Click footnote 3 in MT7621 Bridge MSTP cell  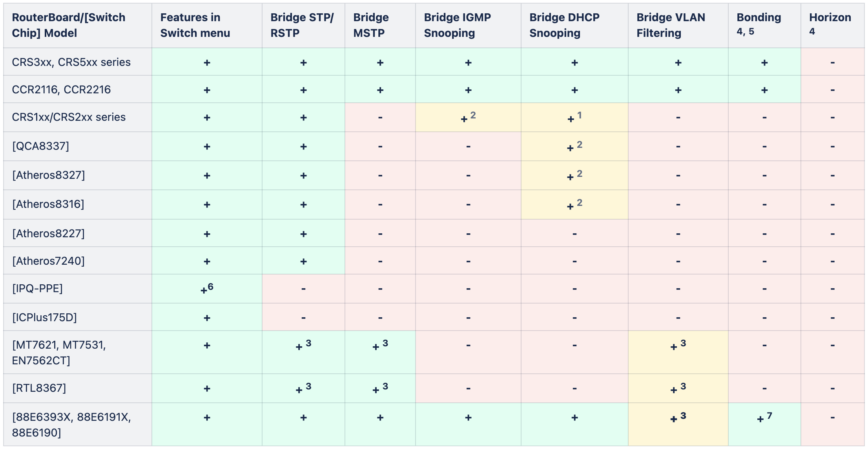(385, 343)
